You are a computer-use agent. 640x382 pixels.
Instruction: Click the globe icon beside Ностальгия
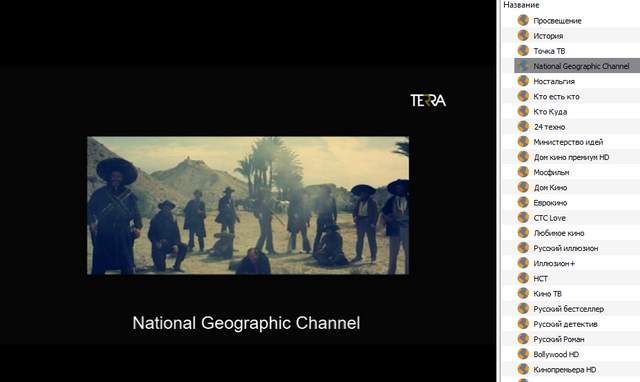tap(523, 80)
